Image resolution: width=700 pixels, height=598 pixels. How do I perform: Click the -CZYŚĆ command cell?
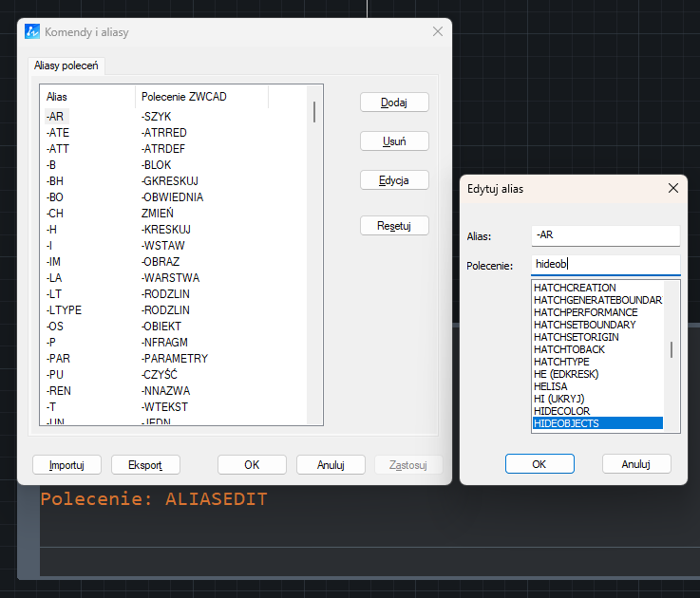click(159, 374)
